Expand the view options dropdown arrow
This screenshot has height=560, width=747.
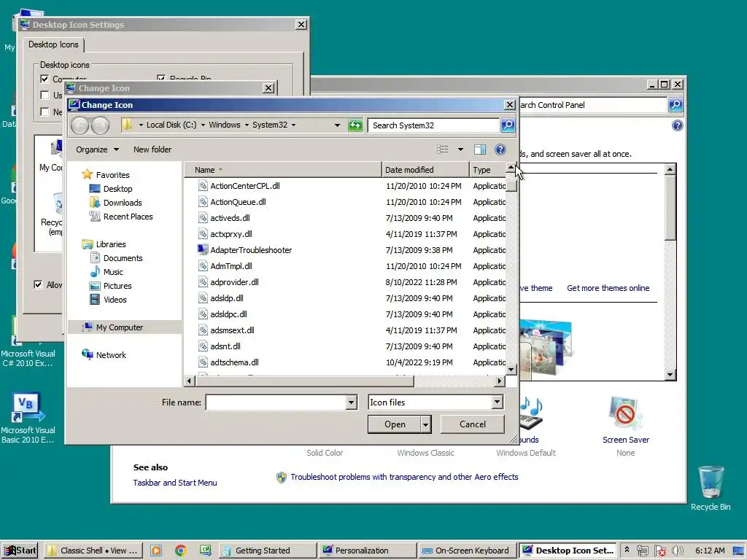point(461,149)
